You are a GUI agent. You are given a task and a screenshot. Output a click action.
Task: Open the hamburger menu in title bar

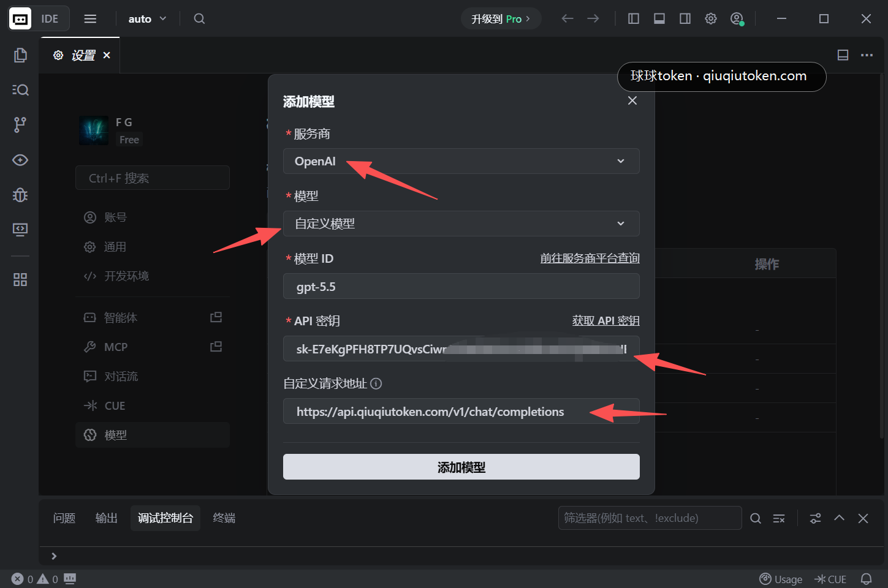click(x=90, y=19)
